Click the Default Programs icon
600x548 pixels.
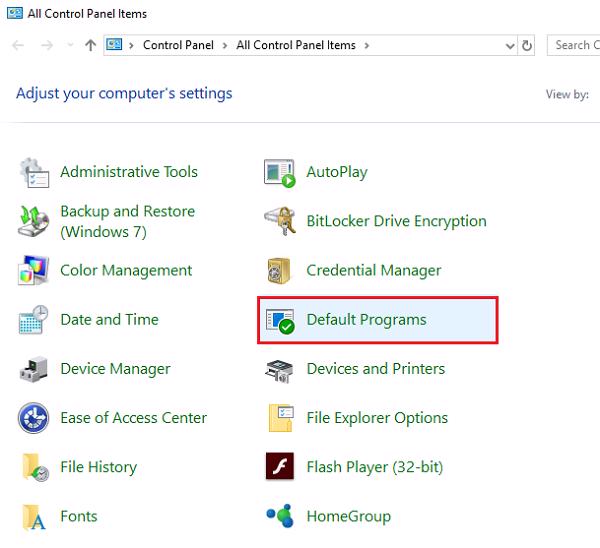(x=280, y=321)
